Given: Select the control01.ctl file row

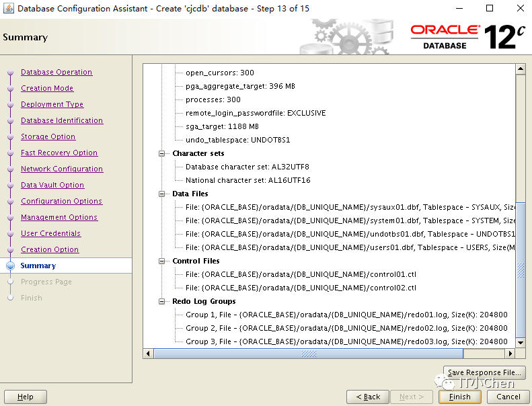Looking at the screenshot, I should [301, 274].
